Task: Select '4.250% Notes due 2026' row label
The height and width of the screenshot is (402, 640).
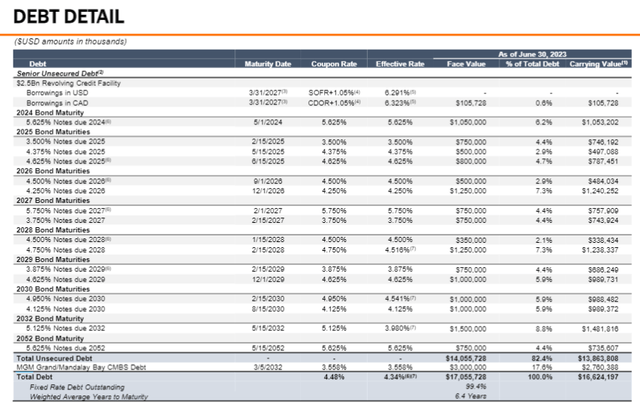Action: pos(65,191)
